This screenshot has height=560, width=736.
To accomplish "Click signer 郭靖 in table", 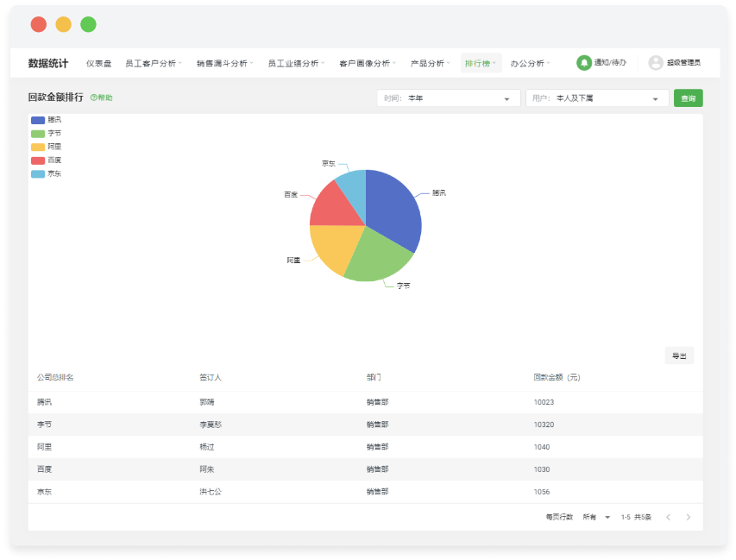I will point(207,402).
